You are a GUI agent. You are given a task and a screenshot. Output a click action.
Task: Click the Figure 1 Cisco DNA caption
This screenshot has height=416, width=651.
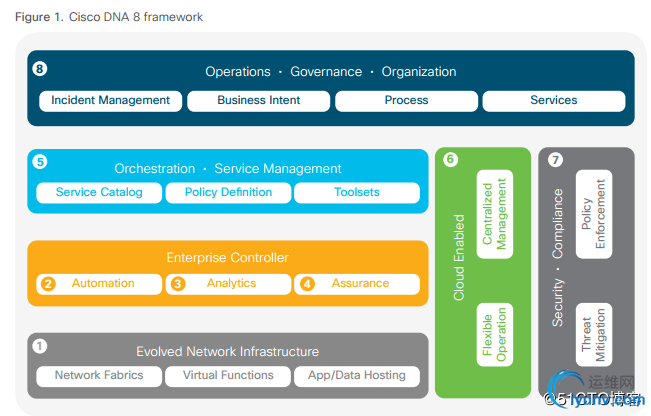coord(109,17)
